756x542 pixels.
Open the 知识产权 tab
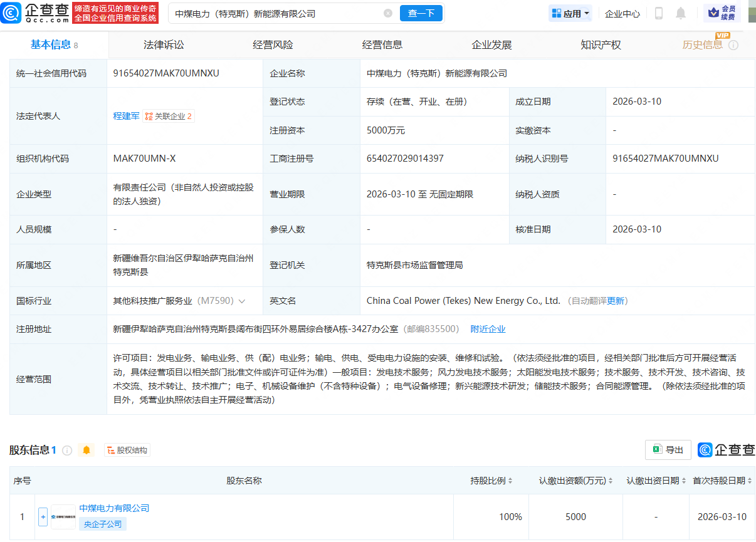point(601,44)
